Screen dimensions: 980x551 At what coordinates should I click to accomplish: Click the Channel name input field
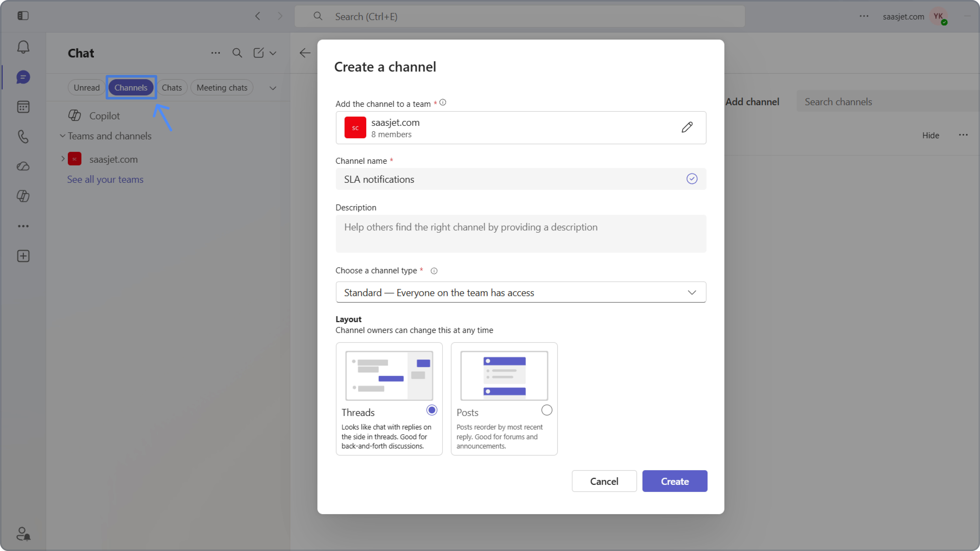click(x=520, y=179)
